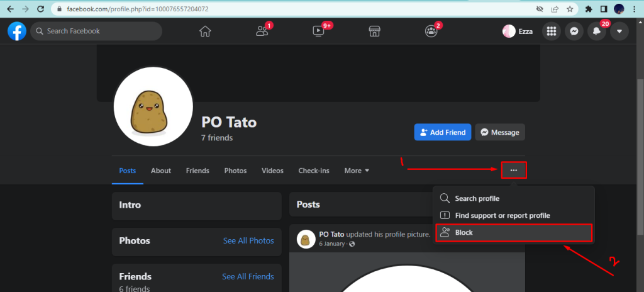Viewport: 644px width, 292px height.
Task: Open the notifications bell
Action: point(597,31)
